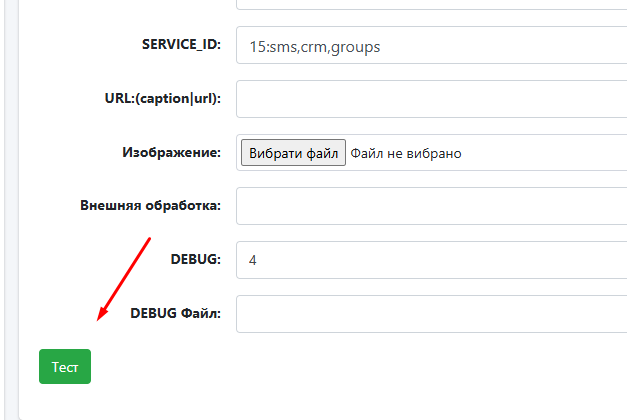Click the DEBUG: label

(195, 259)
